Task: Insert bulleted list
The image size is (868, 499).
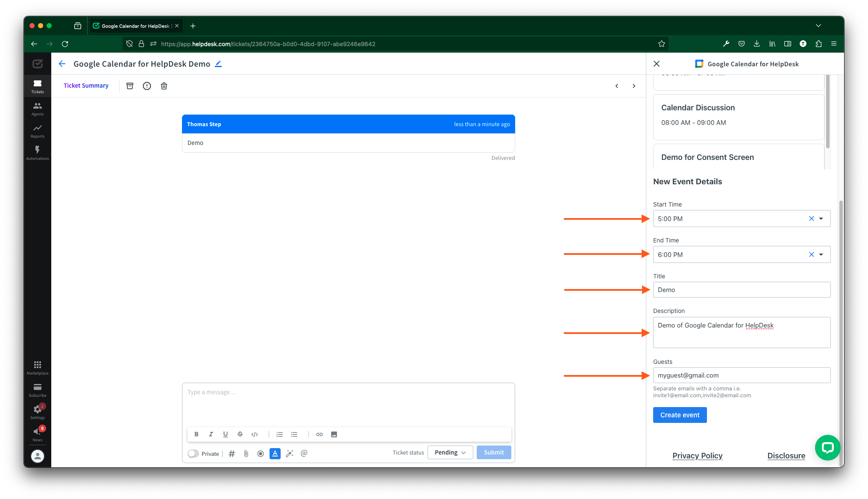Action: click(294, 434)
